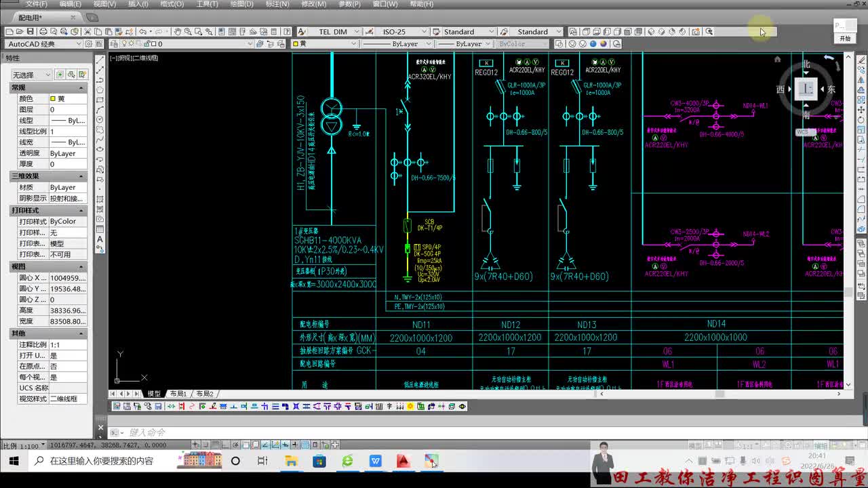Click the 开始 button at top right
The image size is (868, 488).
(x=845, y=39)
